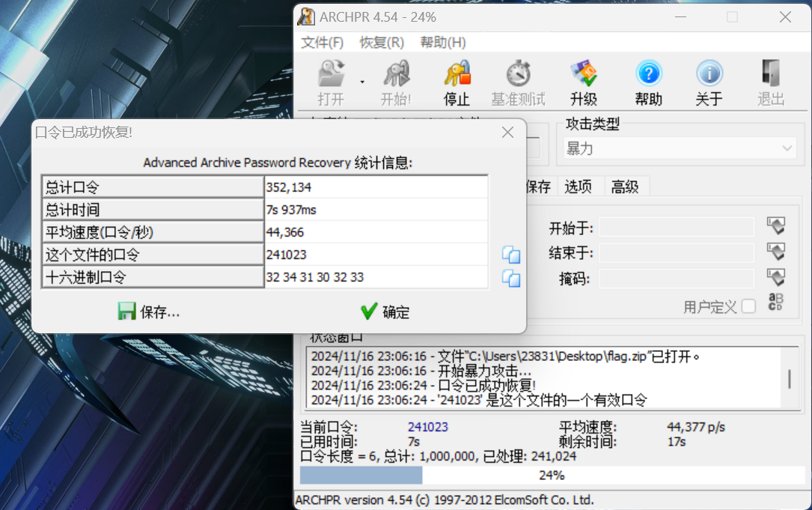Image resolution: width=812 pixels, height=510 pixels.
Task: Close the 口令已成功恢复 dialog
Action: click(507, 133)
